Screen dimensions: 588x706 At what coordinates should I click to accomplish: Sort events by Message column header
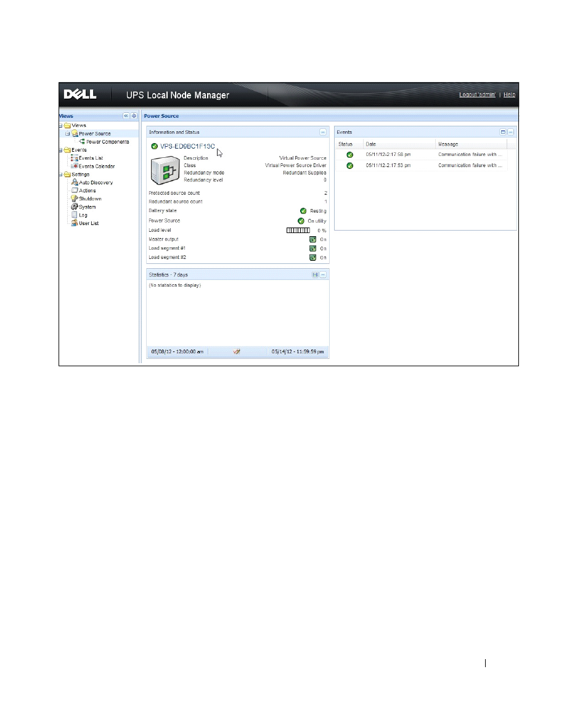point(472,144)
